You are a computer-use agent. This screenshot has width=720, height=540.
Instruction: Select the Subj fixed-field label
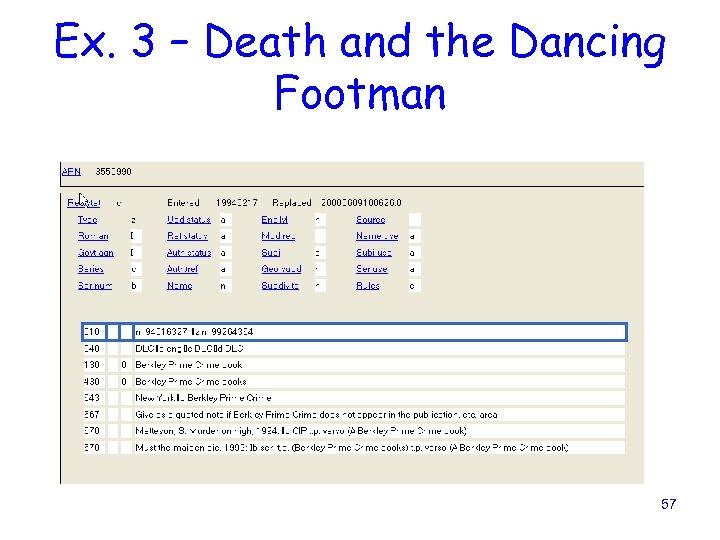[271, 253]
